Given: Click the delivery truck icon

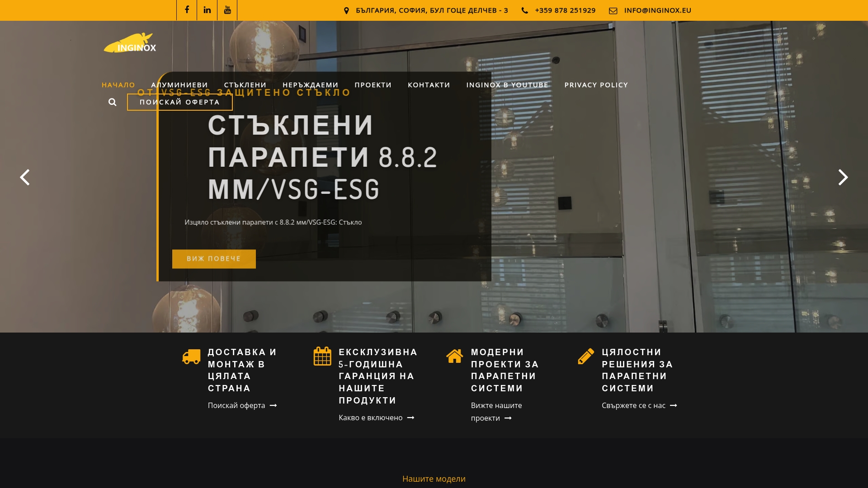Looking at the screenshot, I should click(x=190, y=356).
